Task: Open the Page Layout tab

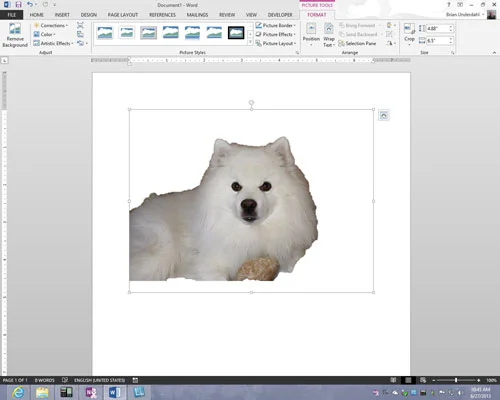Action: 123,15
